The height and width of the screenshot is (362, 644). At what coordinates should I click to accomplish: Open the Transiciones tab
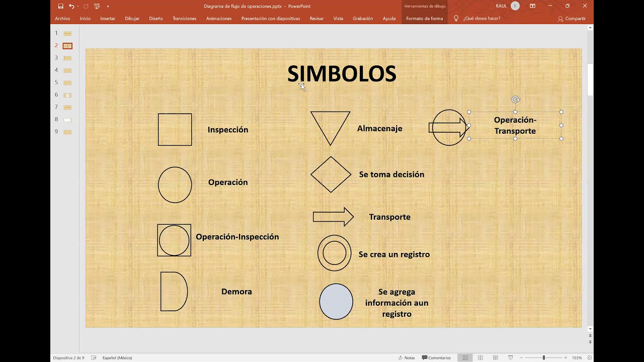(185, 19)
